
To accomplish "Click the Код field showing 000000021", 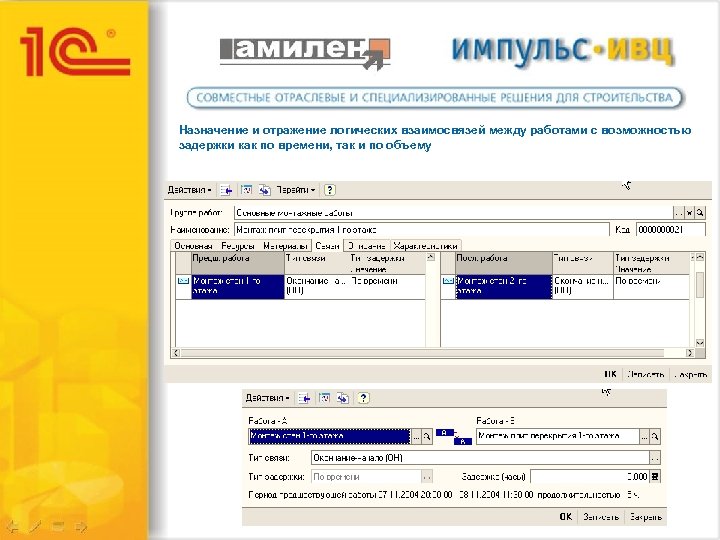I will pos(670,229).
